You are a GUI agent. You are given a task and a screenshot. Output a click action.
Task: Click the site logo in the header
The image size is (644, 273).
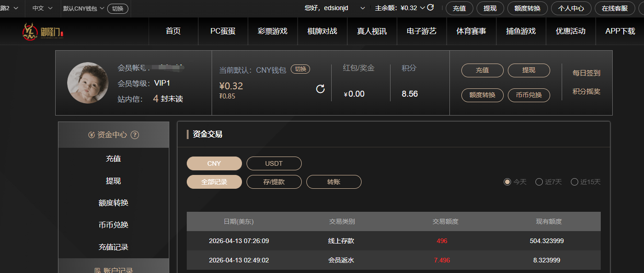(x=44, y=31)
